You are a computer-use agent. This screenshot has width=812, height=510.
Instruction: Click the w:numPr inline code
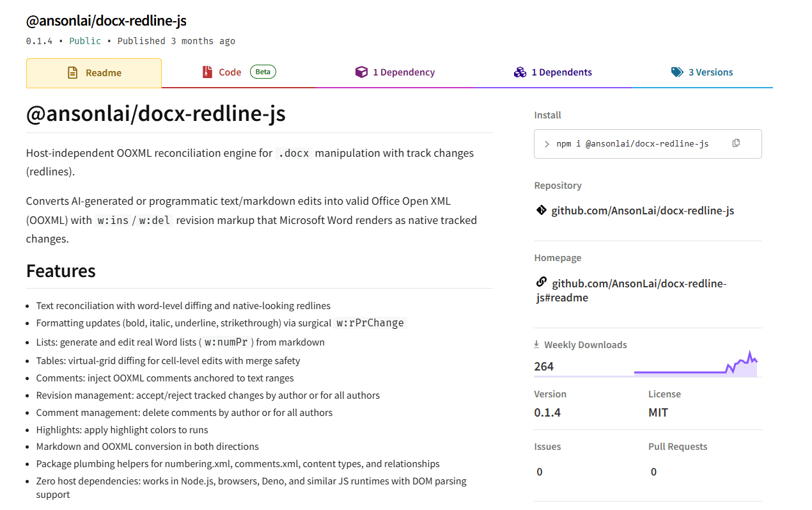click(x=226, y=342)
